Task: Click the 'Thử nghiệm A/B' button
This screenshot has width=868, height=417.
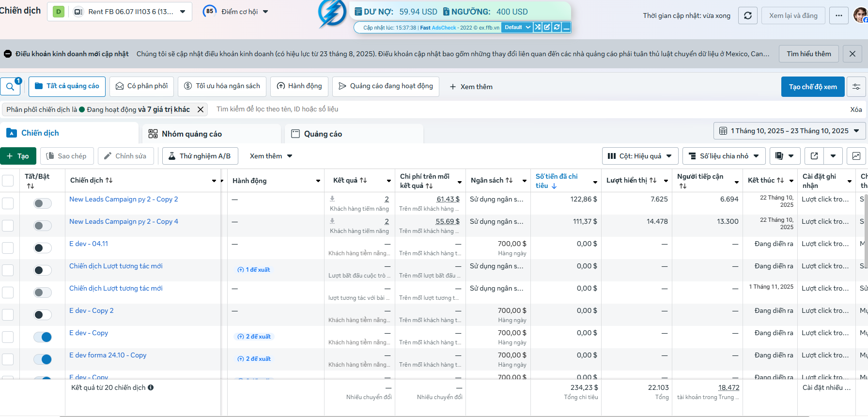Action: tap(200, 156)
